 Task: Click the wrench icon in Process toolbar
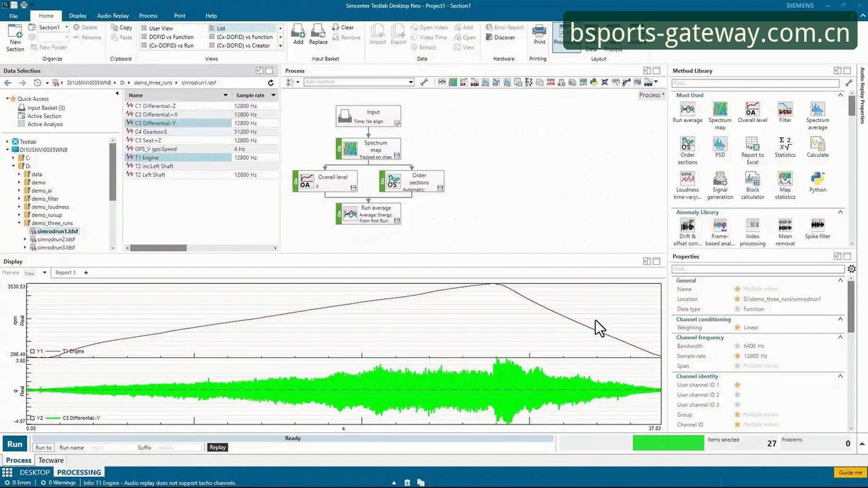click(424, 82)
